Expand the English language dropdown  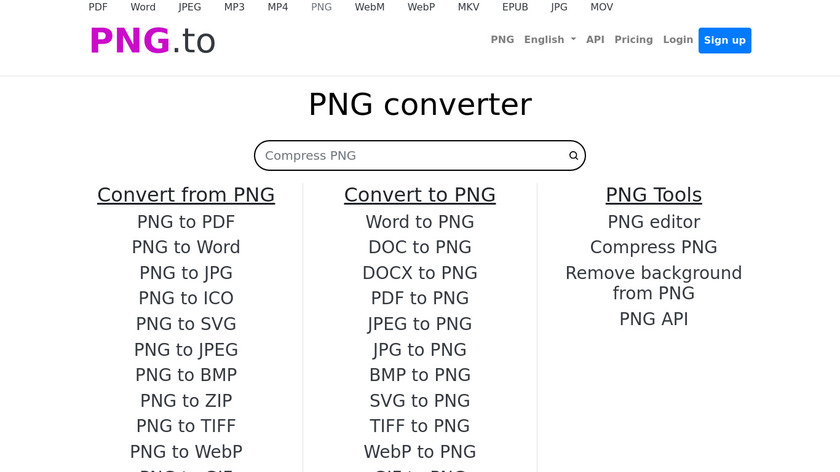(549, 40)
